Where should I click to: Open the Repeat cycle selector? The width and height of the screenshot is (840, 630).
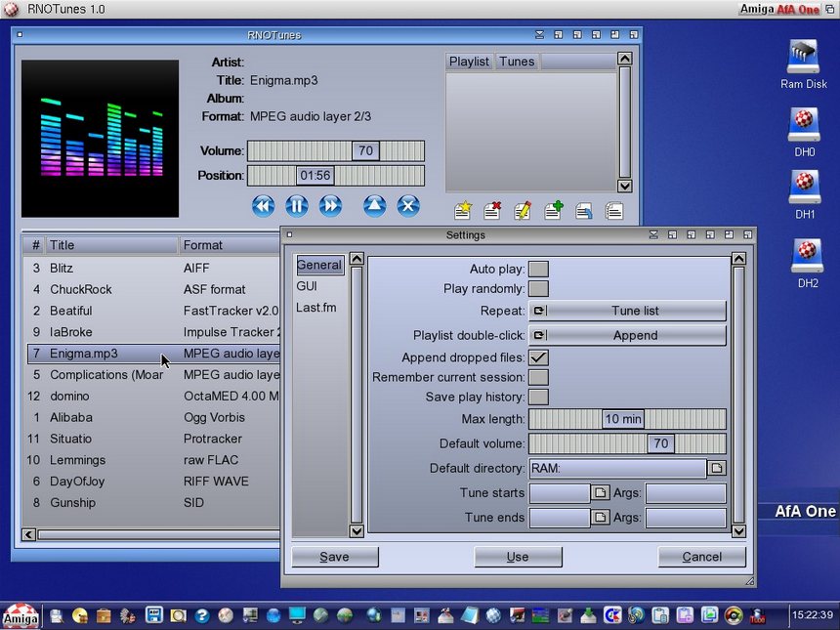627,311
